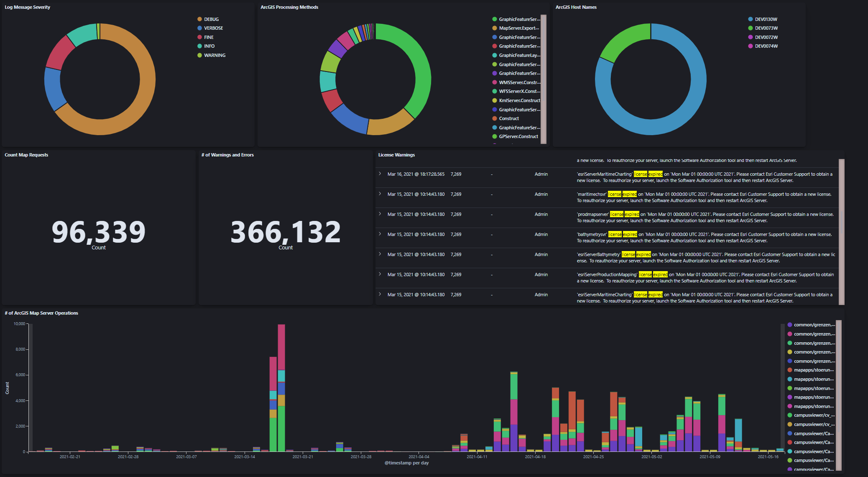Click the GPServer.Construct legend icon
The width and height of the screenshot is (868, 477).
coord(495,136)
